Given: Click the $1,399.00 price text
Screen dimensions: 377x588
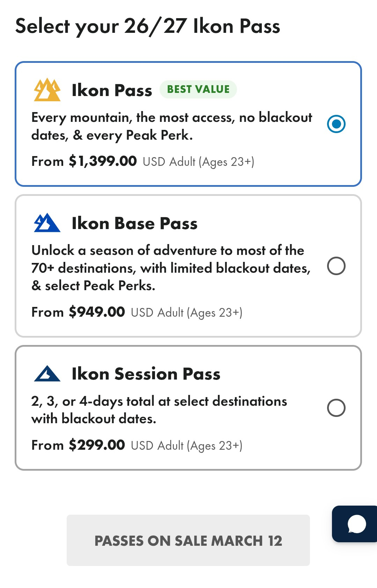Looking at the screenshot, I should pyautogui.click(x=103, y=161).
